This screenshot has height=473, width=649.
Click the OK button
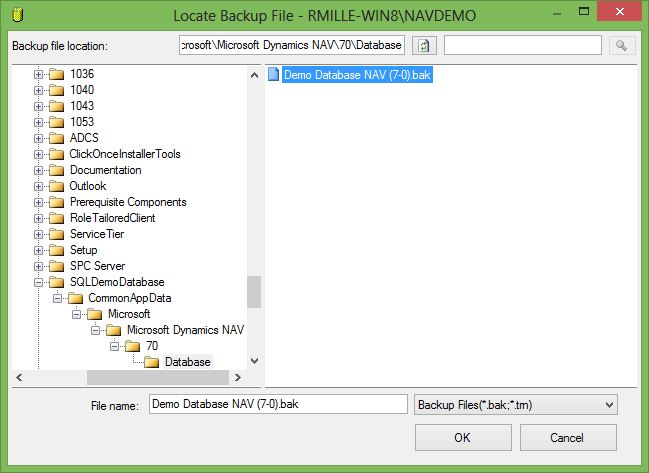point(463,438)
